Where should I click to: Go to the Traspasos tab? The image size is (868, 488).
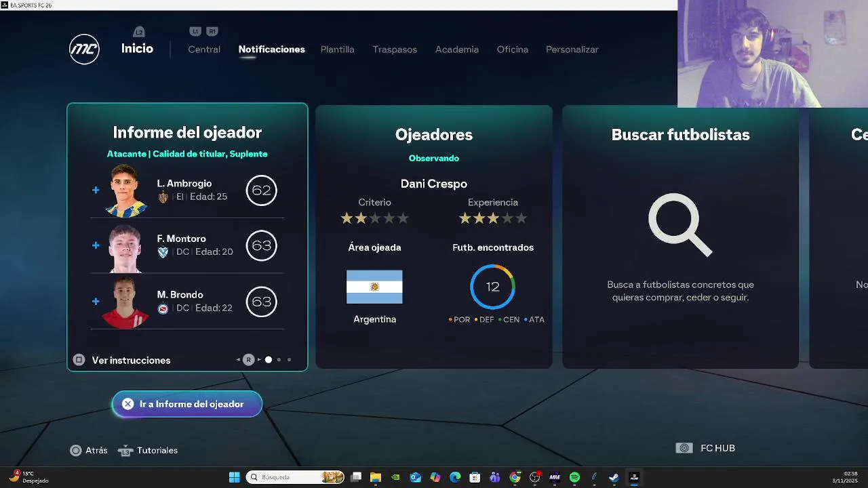(x=395, y=49)
